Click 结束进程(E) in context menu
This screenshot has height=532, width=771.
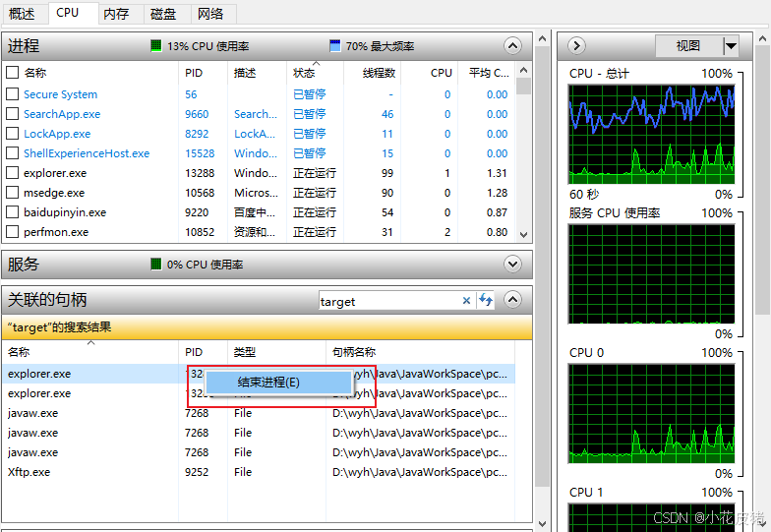[277, 382]
